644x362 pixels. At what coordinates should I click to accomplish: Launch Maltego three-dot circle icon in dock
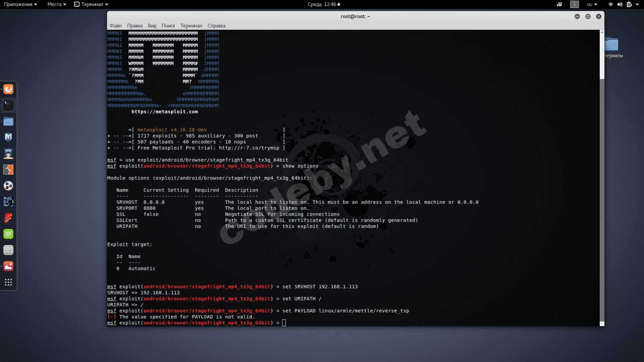pyautogui.click(x=8, y=185)
